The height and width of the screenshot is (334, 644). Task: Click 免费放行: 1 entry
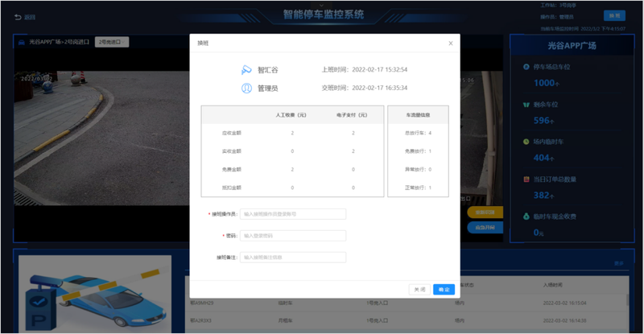coord(418,151)
